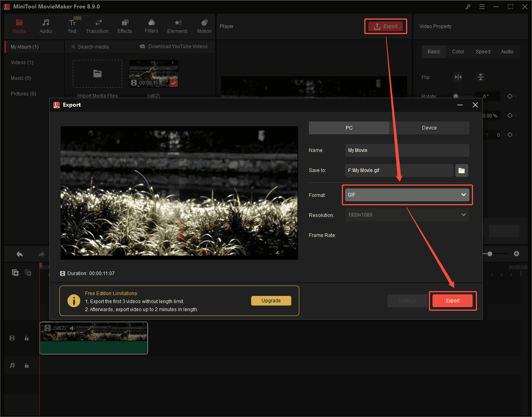Select the PC tab in the Export dialog
Screen dimensions: 532x417
click(x=349, y=128)
